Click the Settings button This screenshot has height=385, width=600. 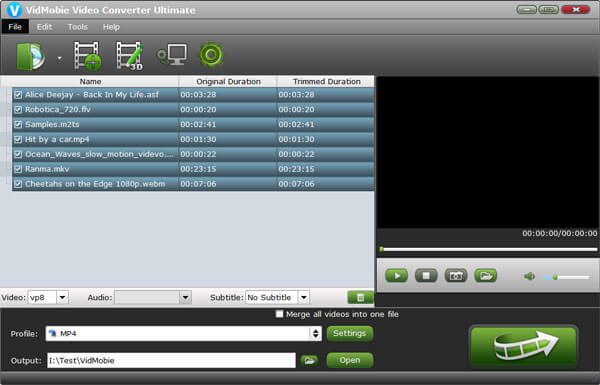[x=350, y=333]
